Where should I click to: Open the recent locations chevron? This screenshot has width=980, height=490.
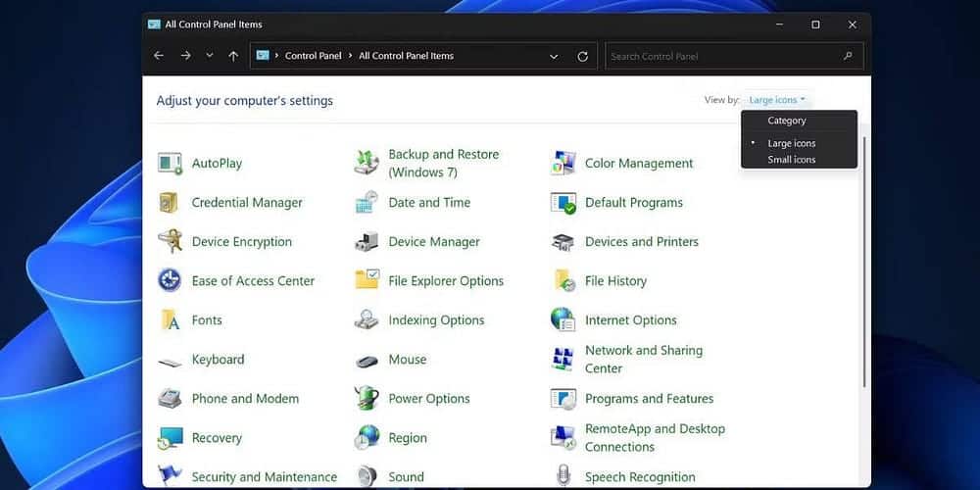tap(210, 56)
